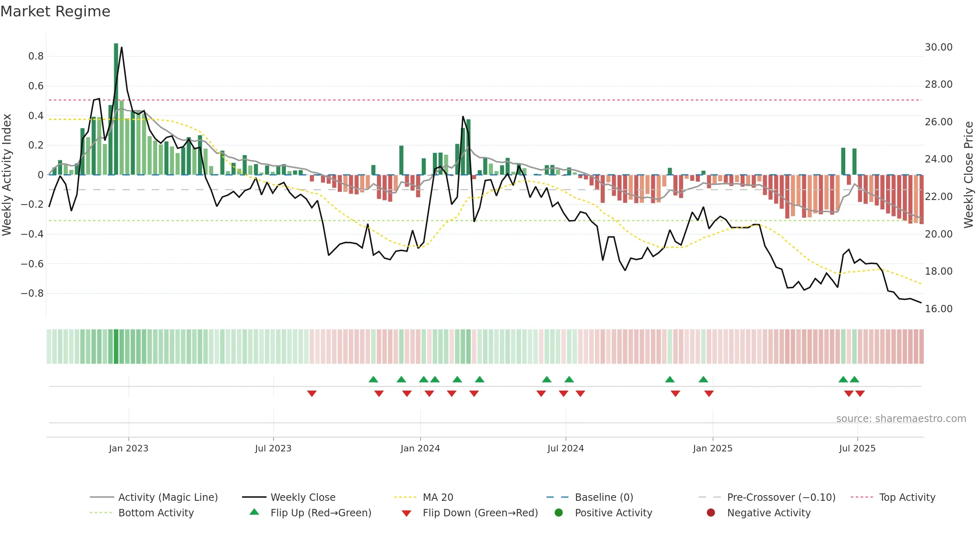The width and height of the screenshot is (980, 551).
Task: Click the first pale green cell of the heatmap strip
Action: [49, 347]
